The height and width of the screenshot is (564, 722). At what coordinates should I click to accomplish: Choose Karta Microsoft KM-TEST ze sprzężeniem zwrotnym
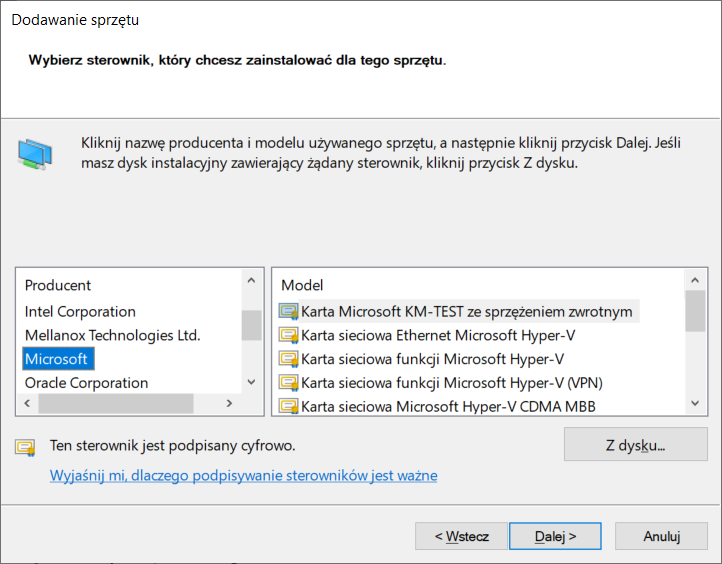pos(466,312)
